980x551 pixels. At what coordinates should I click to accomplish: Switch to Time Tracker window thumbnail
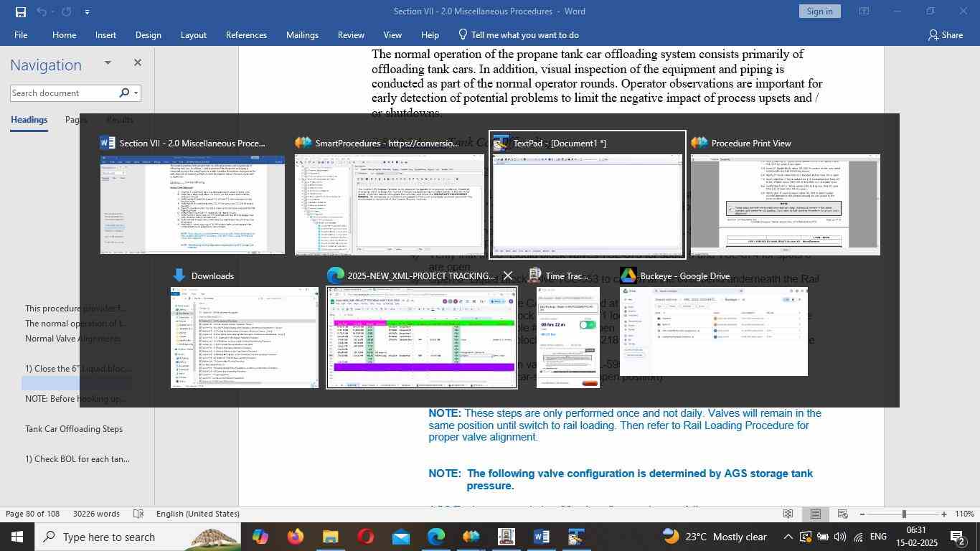coord(568,337)
